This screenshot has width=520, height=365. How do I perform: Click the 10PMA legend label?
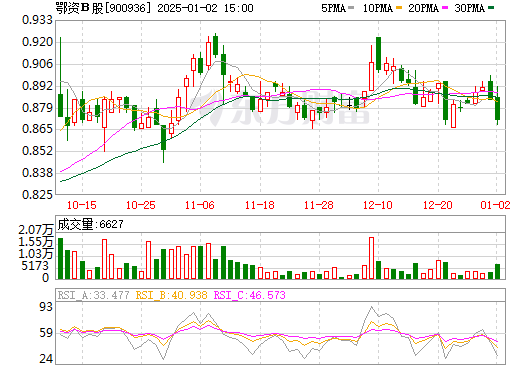[x=378, y=8]
